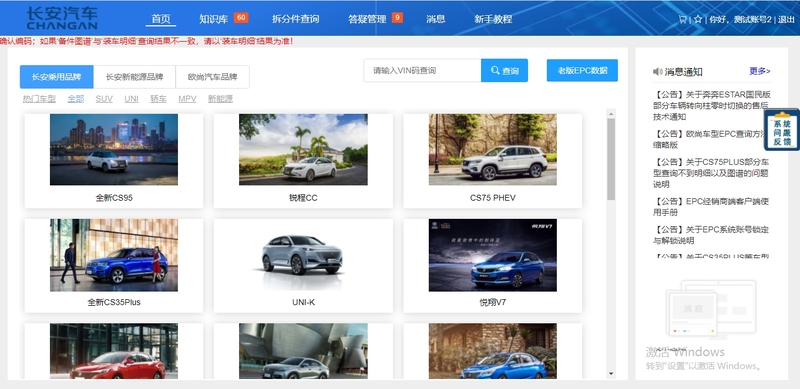This screenshot has height=389, width=800.
Task: Click the star favorites icon
Action: pos(697,19)
